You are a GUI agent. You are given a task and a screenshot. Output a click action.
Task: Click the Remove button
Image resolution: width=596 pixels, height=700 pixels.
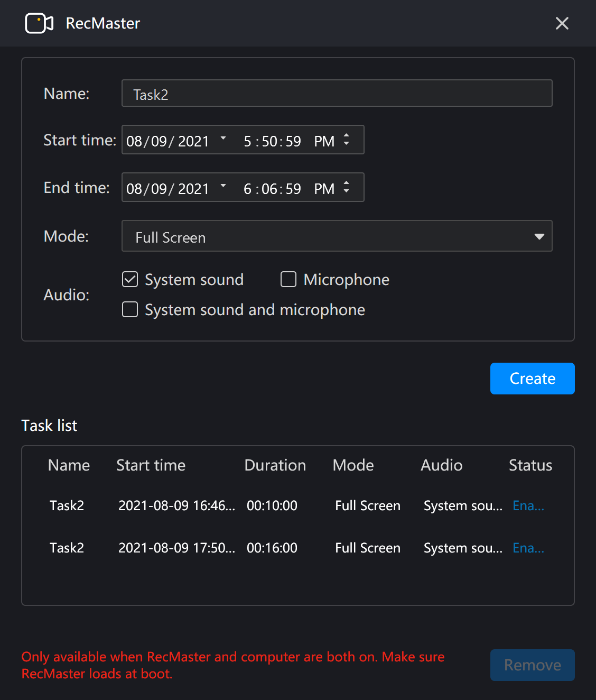point(533,665)
